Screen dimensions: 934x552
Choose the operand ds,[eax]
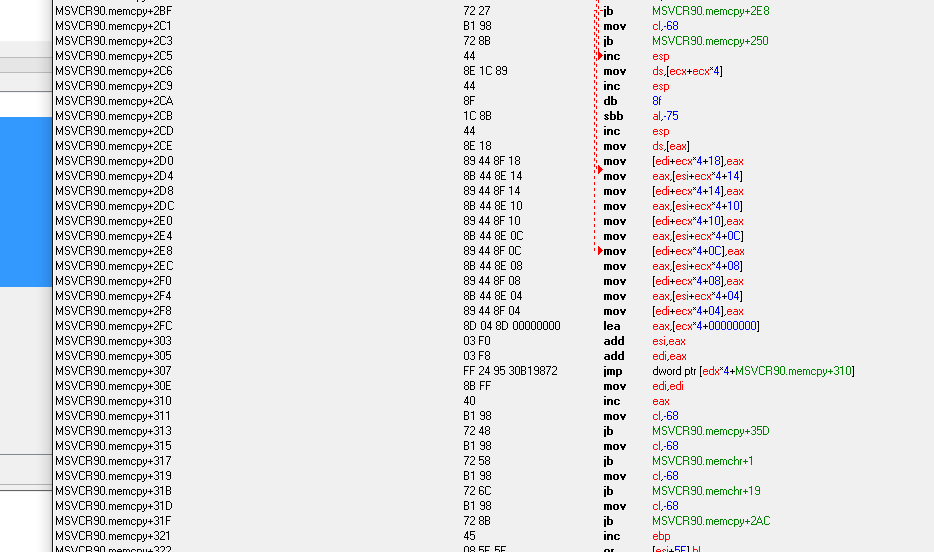pos(671,146)
